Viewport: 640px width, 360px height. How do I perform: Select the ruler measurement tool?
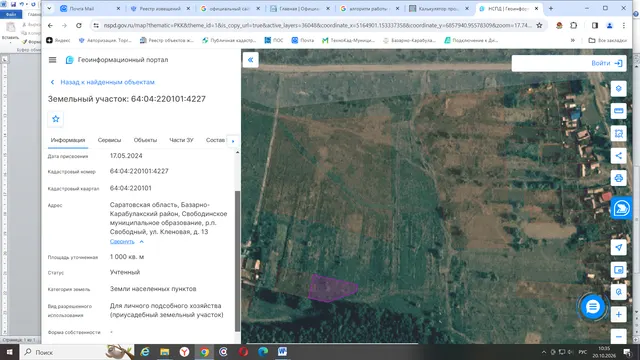pyautogui.click(x=618, y=111)
